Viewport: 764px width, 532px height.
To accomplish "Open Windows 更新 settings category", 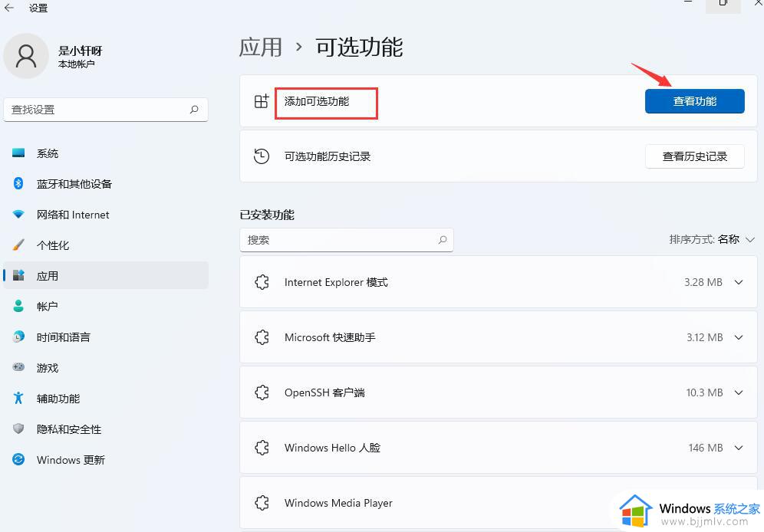I will 106,459.
